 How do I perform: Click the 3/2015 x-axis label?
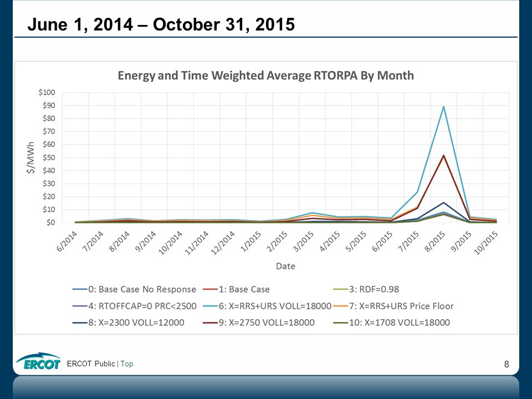pos(304,241)
